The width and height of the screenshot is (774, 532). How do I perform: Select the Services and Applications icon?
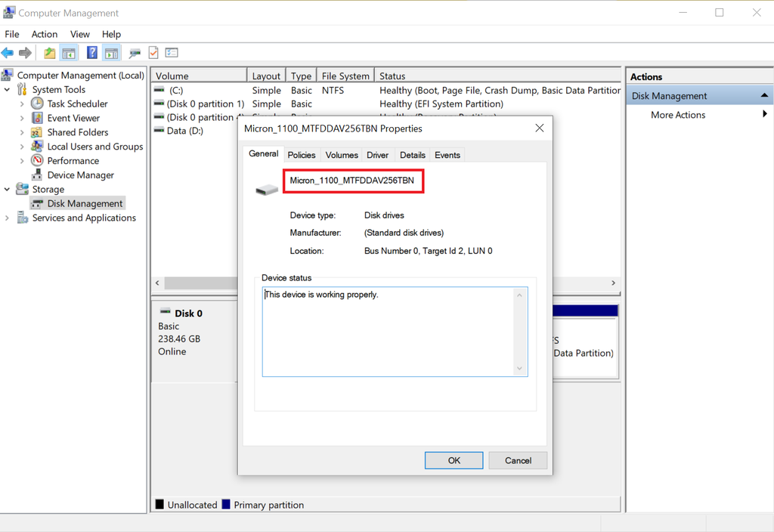[22, 218]
